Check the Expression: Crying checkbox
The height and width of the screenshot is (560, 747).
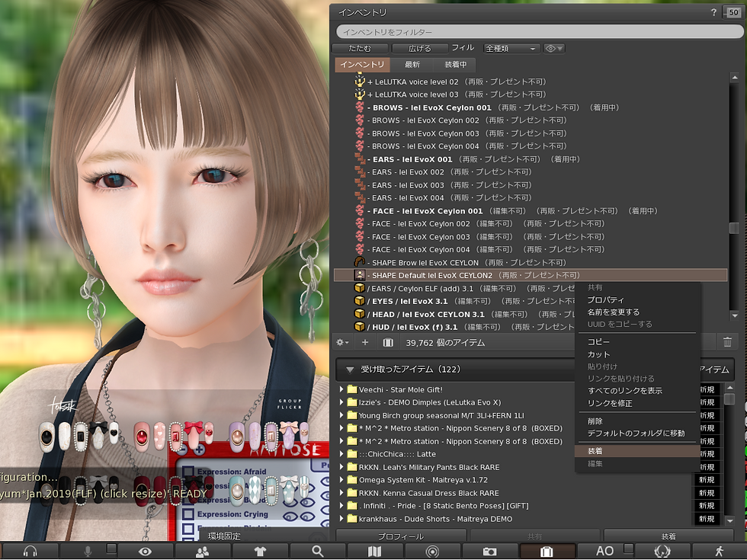coord(189,514)
